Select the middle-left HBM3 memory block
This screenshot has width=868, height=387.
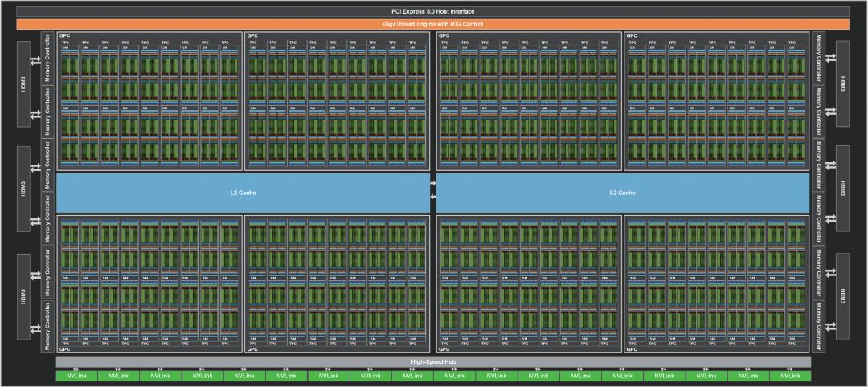point(23,189)
